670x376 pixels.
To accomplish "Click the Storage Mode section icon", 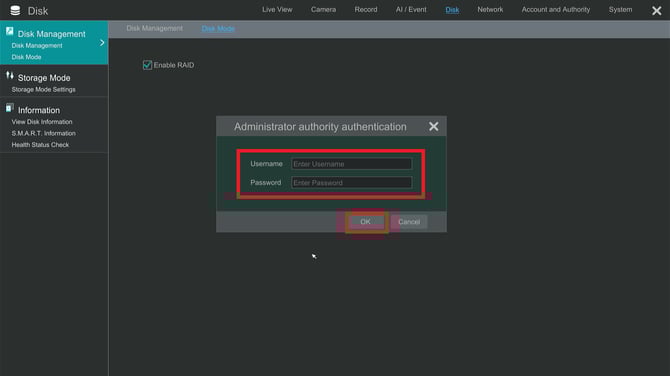I will coord(9,76).
